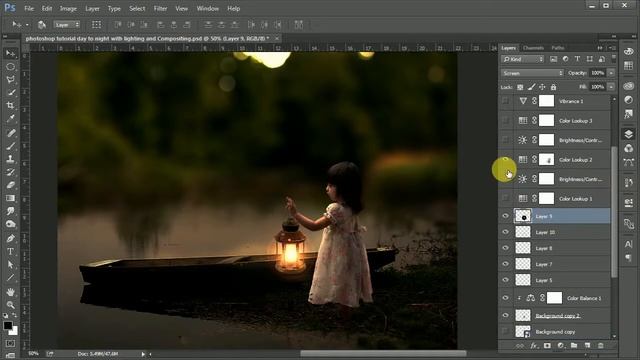Click the Link layers icon
Viewport: 640px width, 360px height.
tap(520, 346)
